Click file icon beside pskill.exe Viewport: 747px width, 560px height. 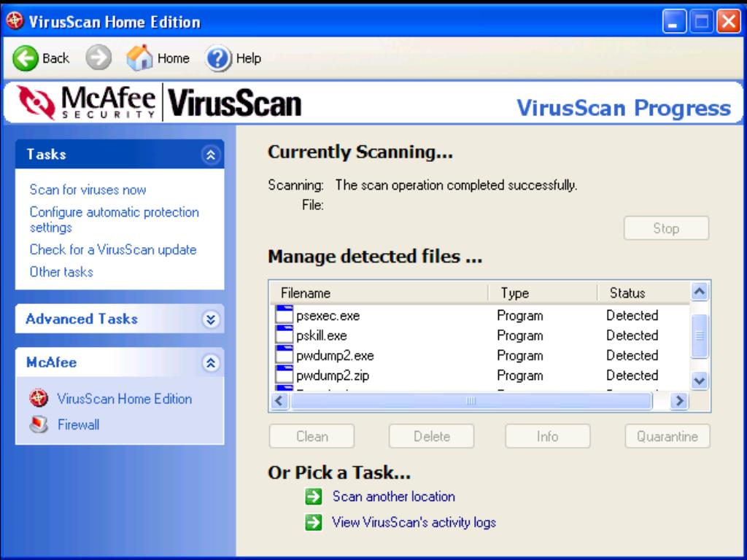click(284, 335)
